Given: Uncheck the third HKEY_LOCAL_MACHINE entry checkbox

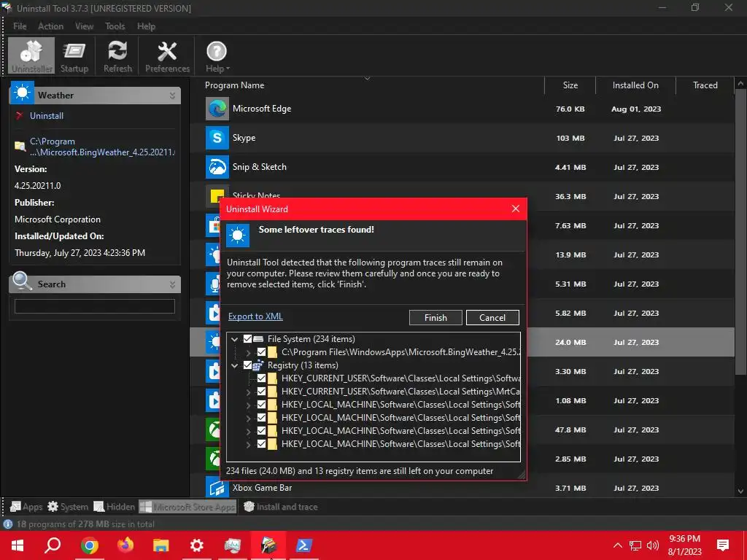Looking at the screenshot, I should pos(262,431).
